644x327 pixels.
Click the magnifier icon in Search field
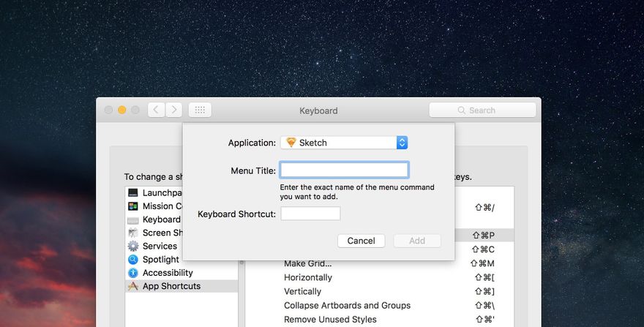461,110
